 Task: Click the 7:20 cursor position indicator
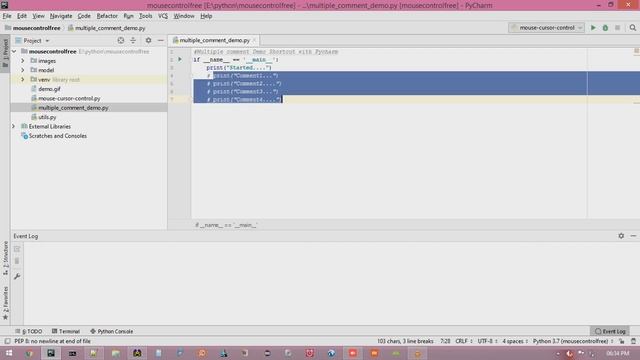(445, 341)
